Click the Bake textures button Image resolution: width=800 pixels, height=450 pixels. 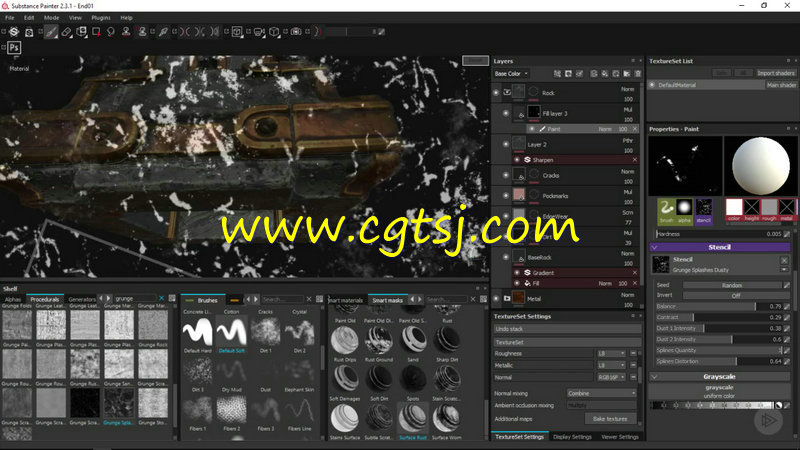pyautogui.click(x=610, y=418)
